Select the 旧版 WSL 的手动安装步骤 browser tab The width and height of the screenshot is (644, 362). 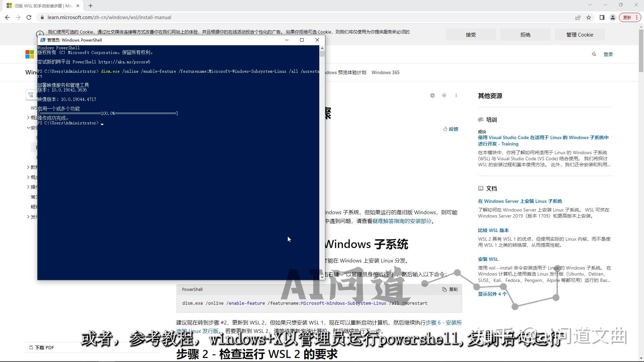click(40, 5)
